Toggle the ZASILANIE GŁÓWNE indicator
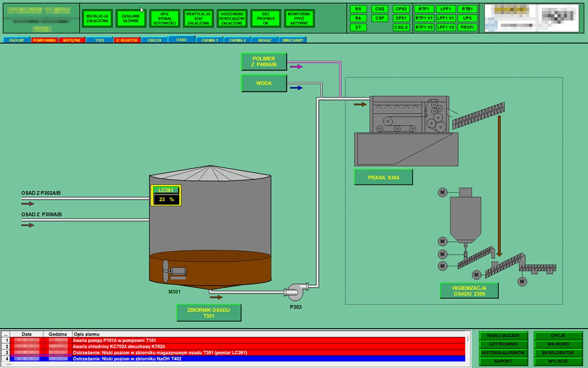The width and height of the screenshot is (588, 368). tap(131, 18)
